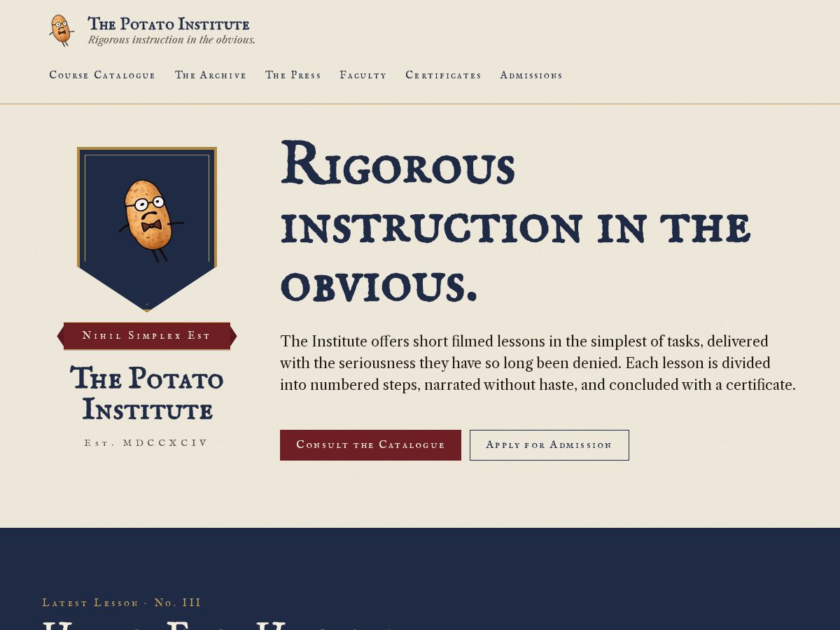840x630 pixels.
Task: Click the Apply for Admission button
Action: [x=549, y=445]
